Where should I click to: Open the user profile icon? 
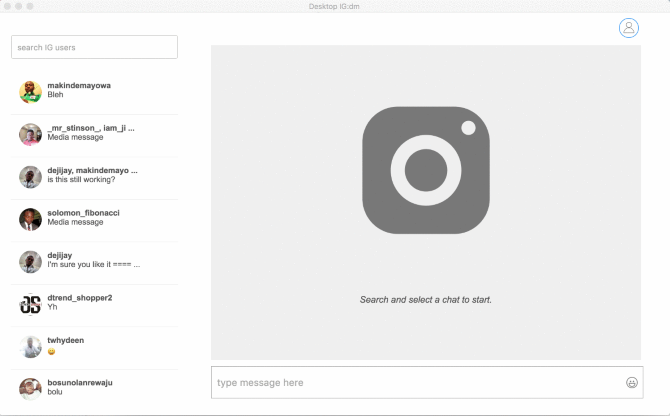629,28
